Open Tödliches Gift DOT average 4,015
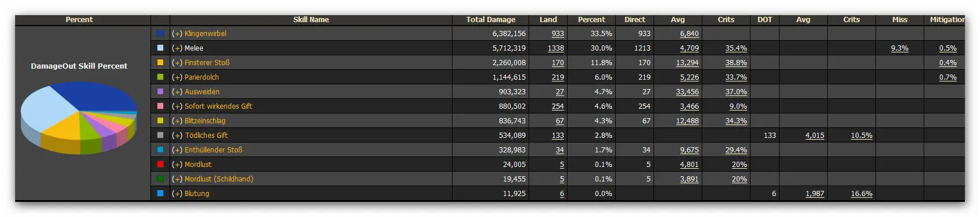 (814, 136)
